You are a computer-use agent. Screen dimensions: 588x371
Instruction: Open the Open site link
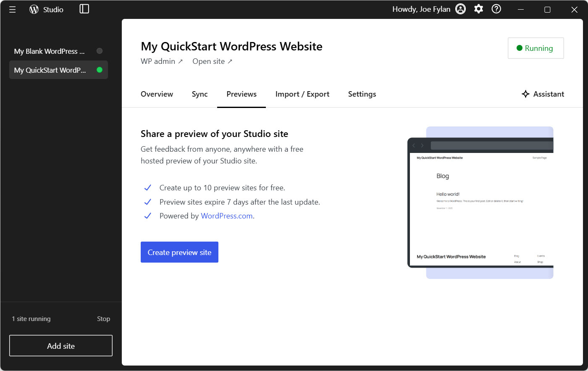pos(212,61)
